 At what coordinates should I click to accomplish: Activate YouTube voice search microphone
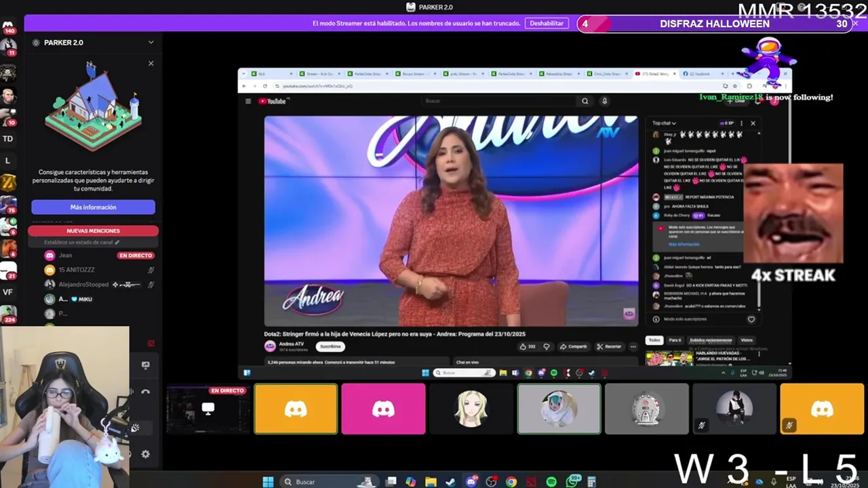coord(604,101)
